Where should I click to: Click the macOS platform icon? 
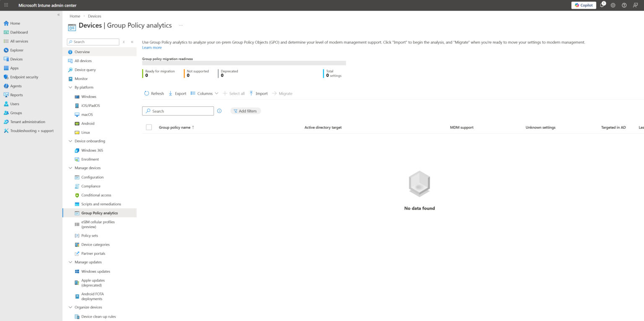coord(77,114)
